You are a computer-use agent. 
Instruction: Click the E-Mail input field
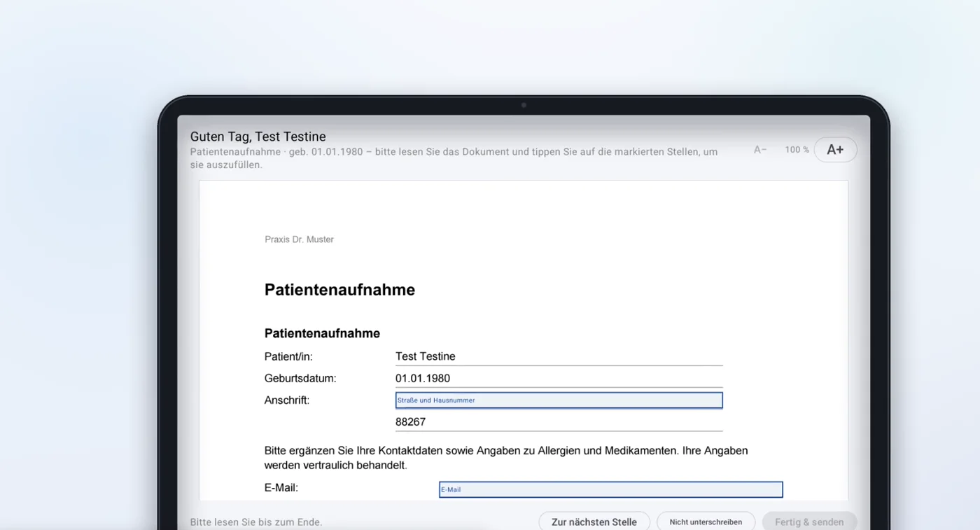[x=610, y=489]
